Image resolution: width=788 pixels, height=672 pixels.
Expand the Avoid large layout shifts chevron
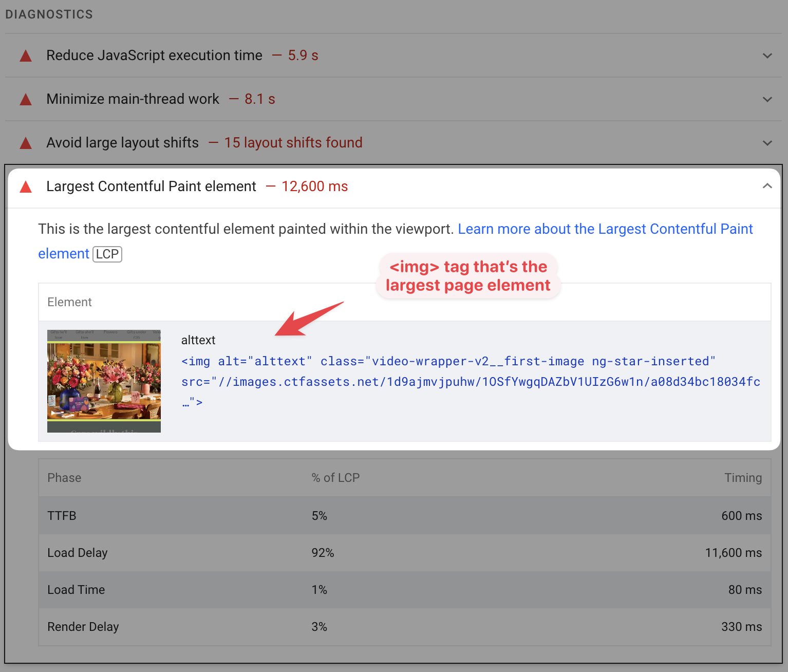tap(767, 143)
